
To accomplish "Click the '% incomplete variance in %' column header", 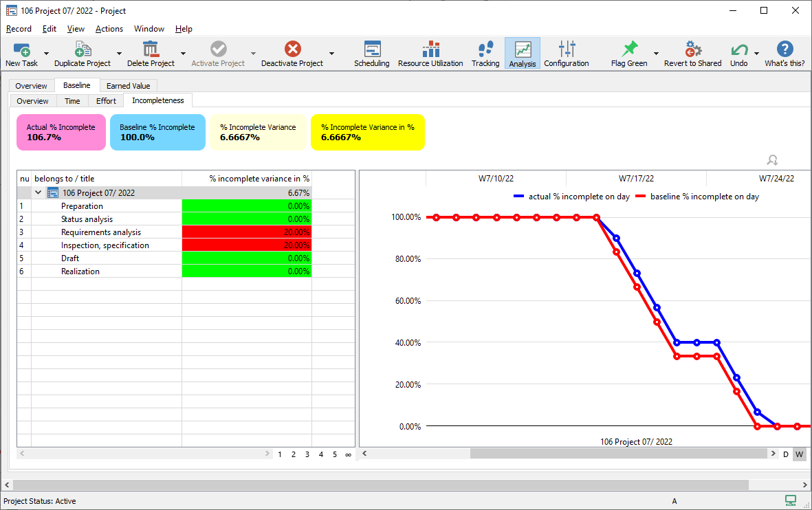I will click(247, 179).
